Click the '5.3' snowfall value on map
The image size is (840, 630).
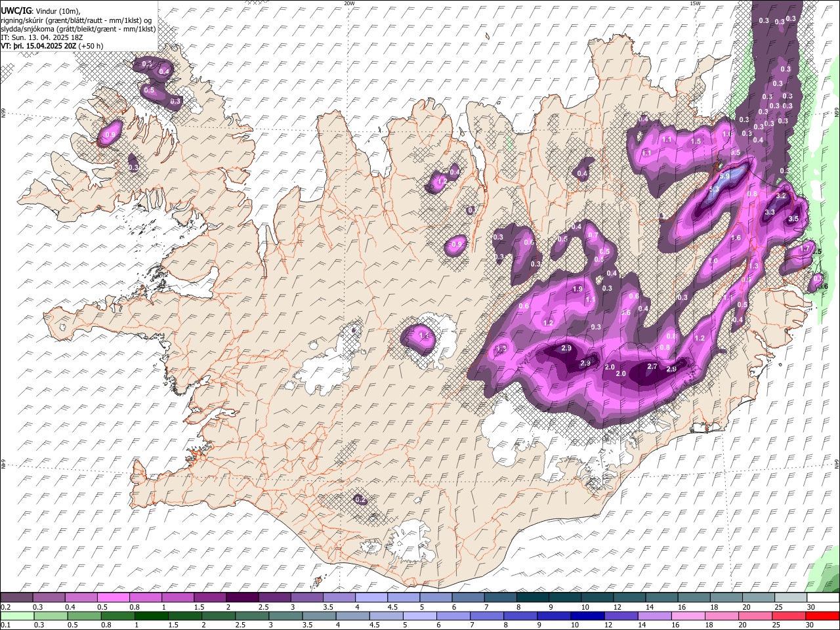point(715,189)
